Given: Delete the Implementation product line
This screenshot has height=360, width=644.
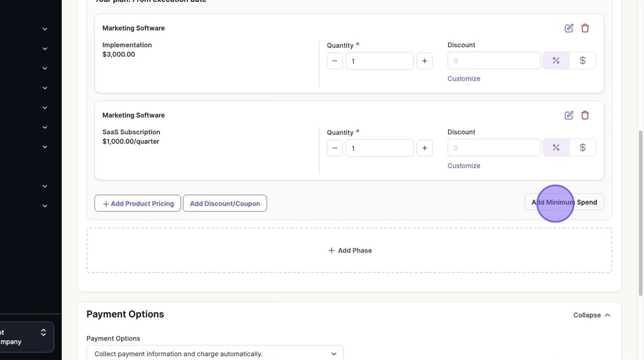Looking at the screenshot, I should pos(585,28).
